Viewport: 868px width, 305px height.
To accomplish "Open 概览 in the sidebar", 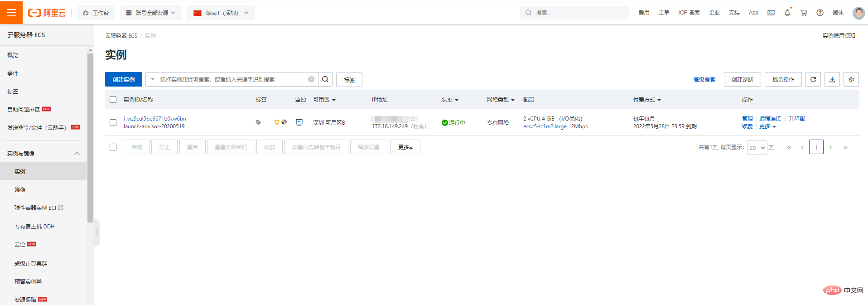I will click(13, 55).
